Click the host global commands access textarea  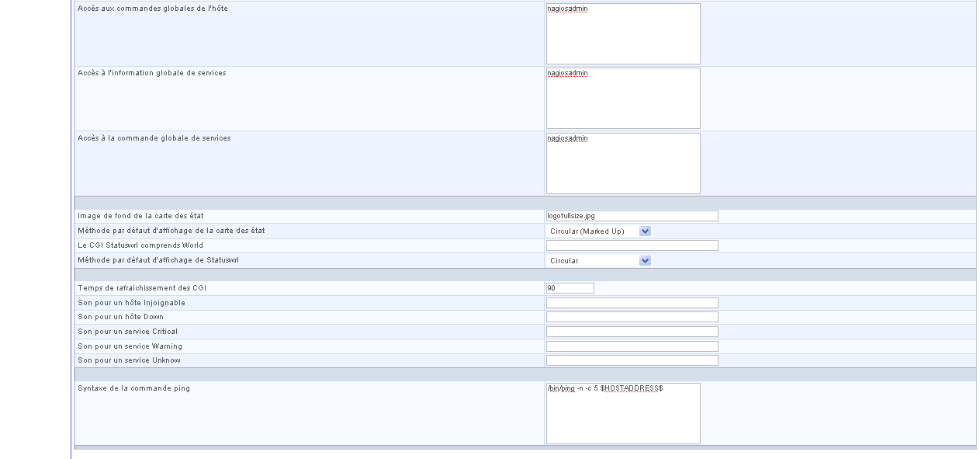[622, 34]
